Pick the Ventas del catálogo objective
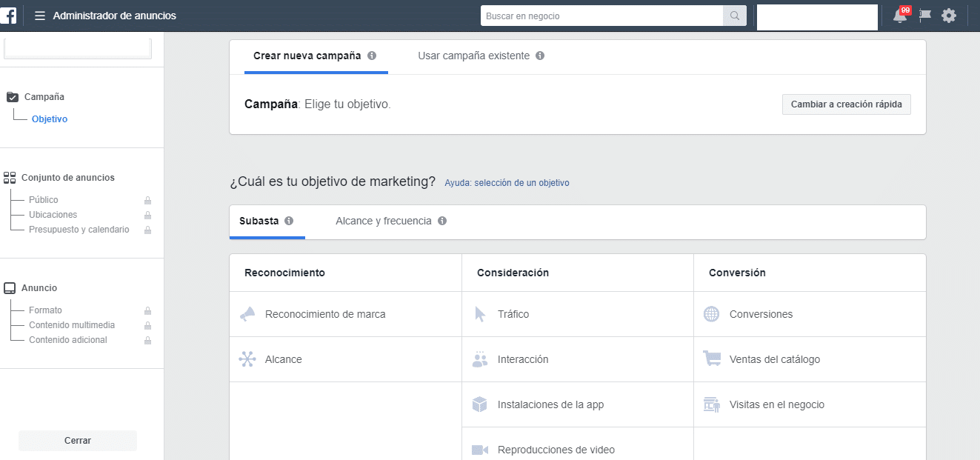Screen dimensions: 980x460 point(774,359)
